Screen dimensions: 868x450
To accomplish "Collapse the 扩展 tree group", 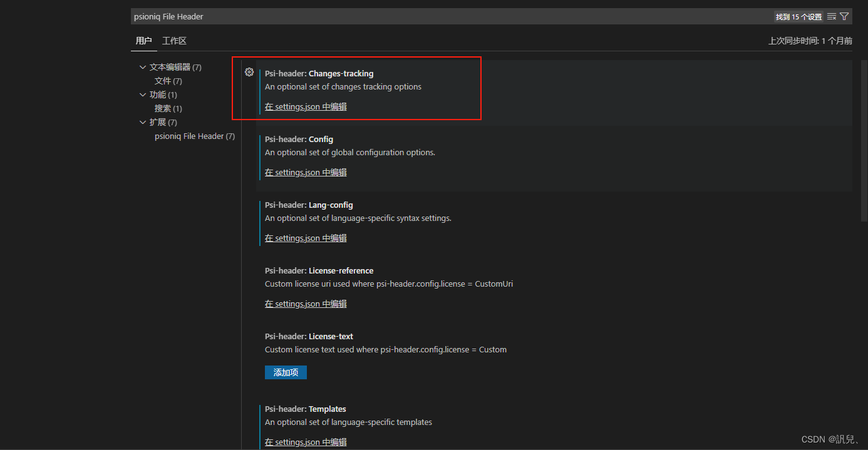I will (143, 122).
